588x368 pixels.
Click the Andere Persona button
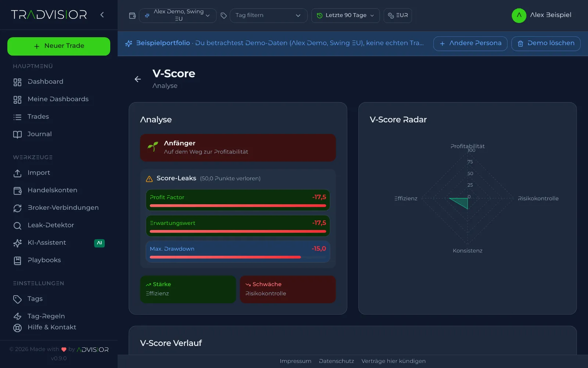(470, 43)
